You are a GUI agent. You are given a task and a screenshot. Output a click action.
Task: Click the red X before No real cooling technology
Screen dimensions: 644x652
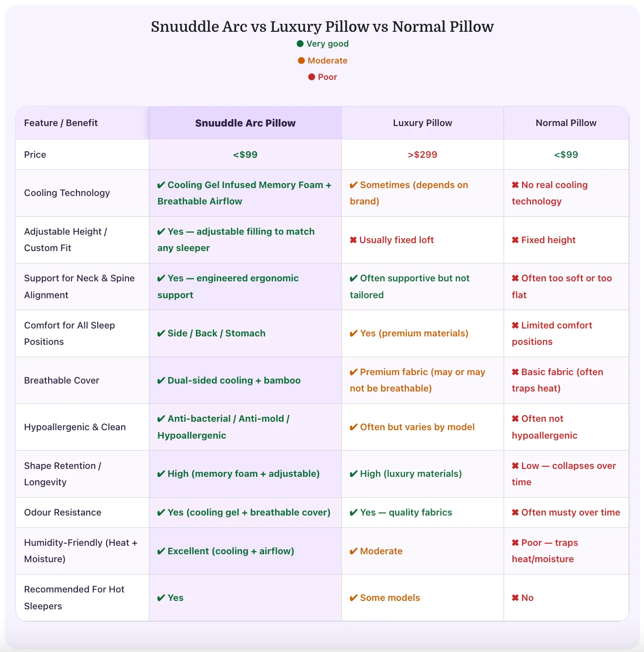coord(515,185)
